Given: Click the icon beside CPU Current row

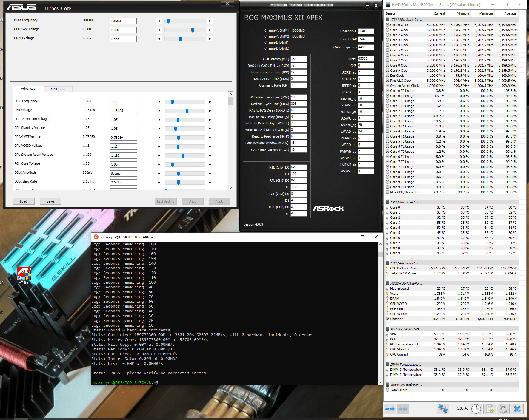Looking at the screenshot, I should point(387,354).
